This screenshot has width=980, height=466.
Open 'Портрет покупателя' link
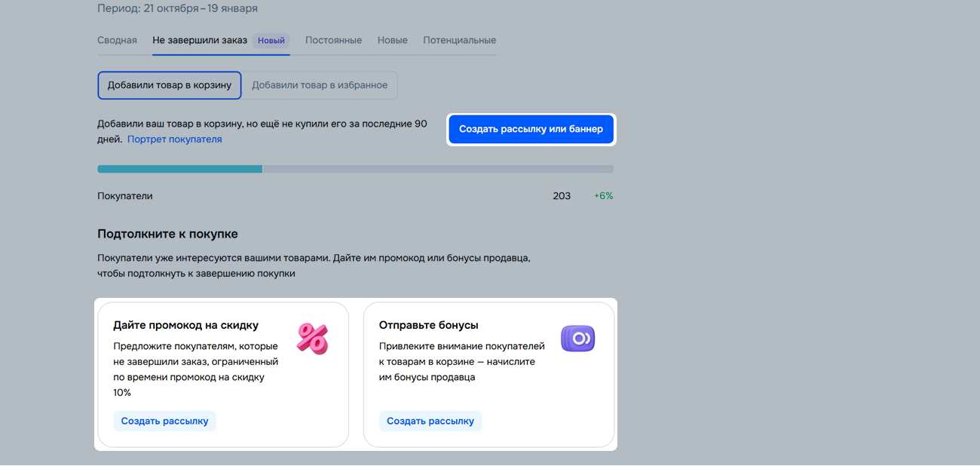click(174, 139)
